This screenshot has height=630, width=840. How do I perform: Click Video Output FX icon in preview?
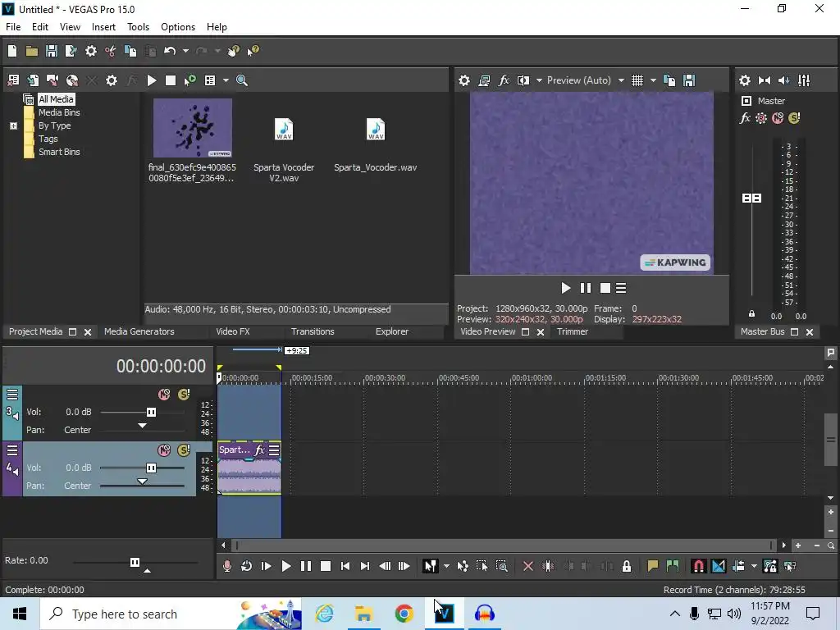(504, 80)
